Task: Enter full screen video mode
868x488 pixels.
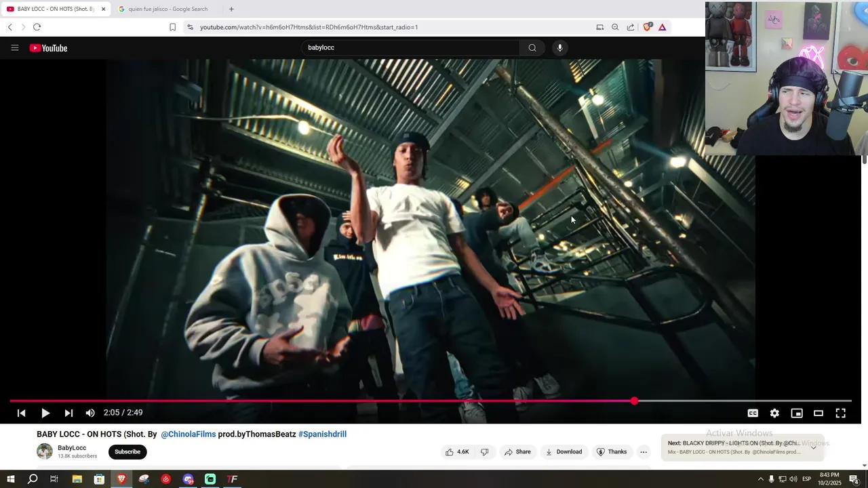Action: pos(840,413)
